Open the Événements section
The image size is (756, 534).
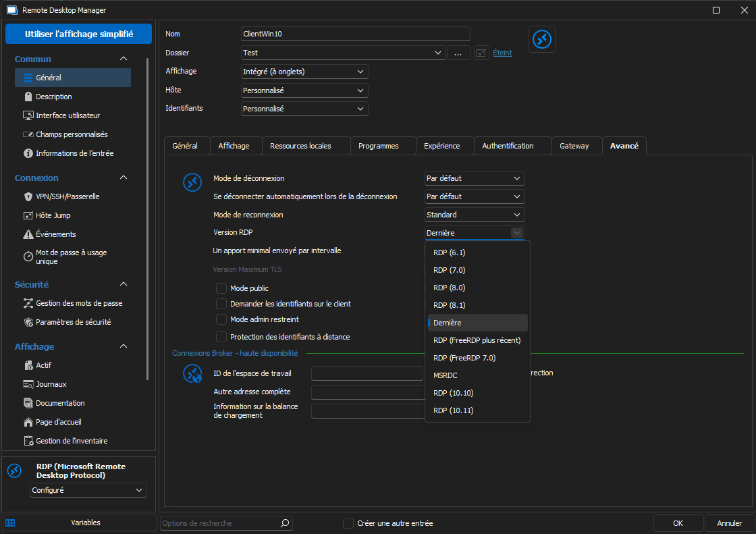coord(55,234)
